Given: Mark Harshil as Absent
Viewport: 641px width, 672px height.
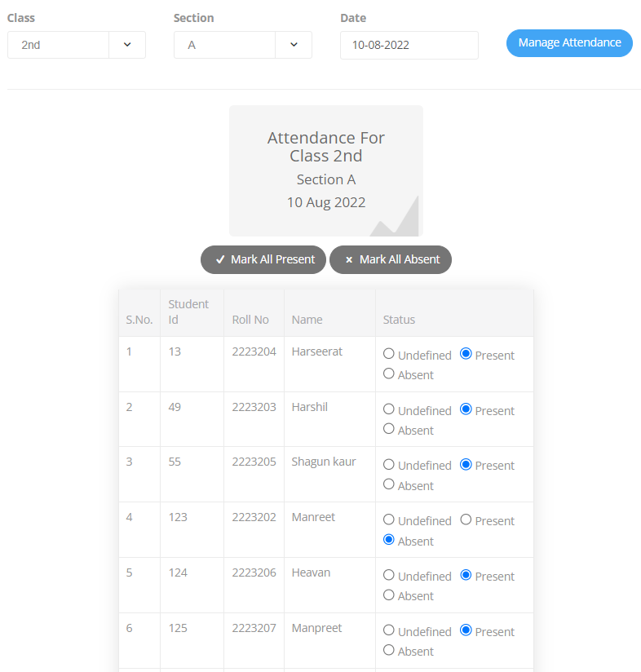Looking at the screenshot, I should 389,429.
